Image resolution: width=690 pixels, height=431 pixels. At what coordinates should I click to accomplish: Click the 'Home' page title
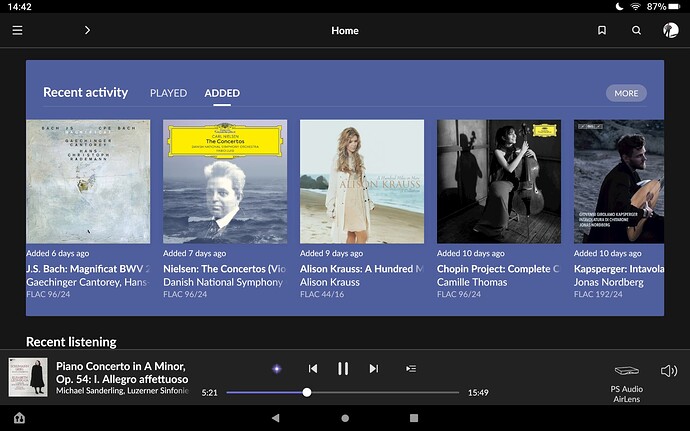[x=345, y=31]
